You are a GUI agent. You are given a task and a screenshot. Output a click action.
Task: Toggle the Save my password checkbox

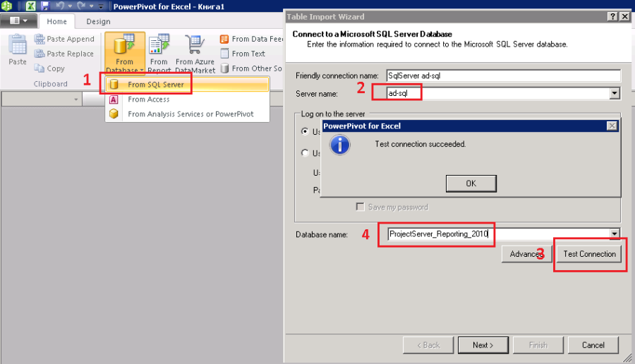click(360, 207)
